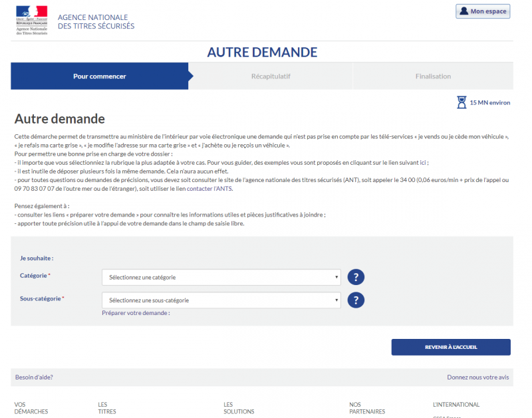Viewport: 532px width, 418px height.
Task: Open the Vos démarches footer section
Action: (x=31, y=408)
